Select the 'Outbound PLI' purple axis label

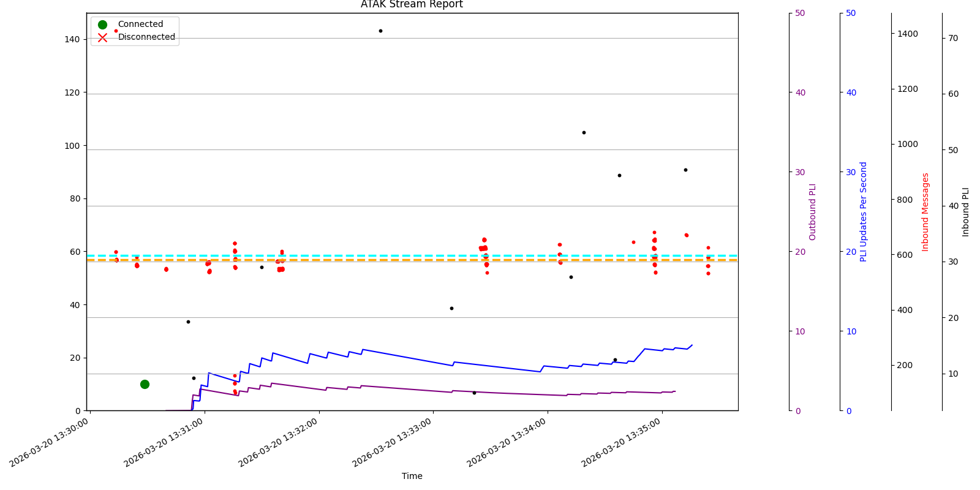coord(813,212)
